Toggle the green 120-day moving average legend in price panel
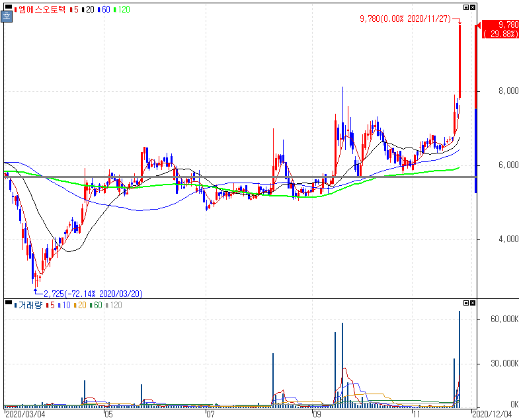519x420 pixels. pyautogui.click(x=122, y=10)
